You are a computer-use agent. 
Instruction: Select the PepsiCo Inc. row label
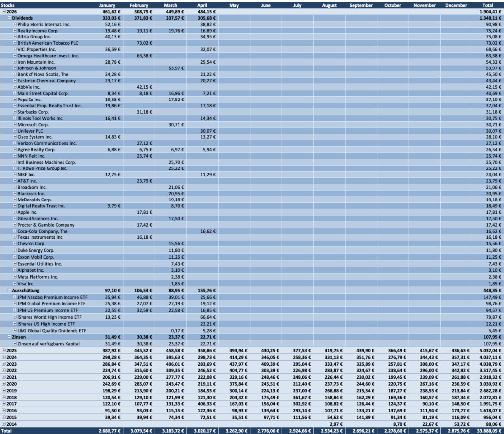click(29, 100)
